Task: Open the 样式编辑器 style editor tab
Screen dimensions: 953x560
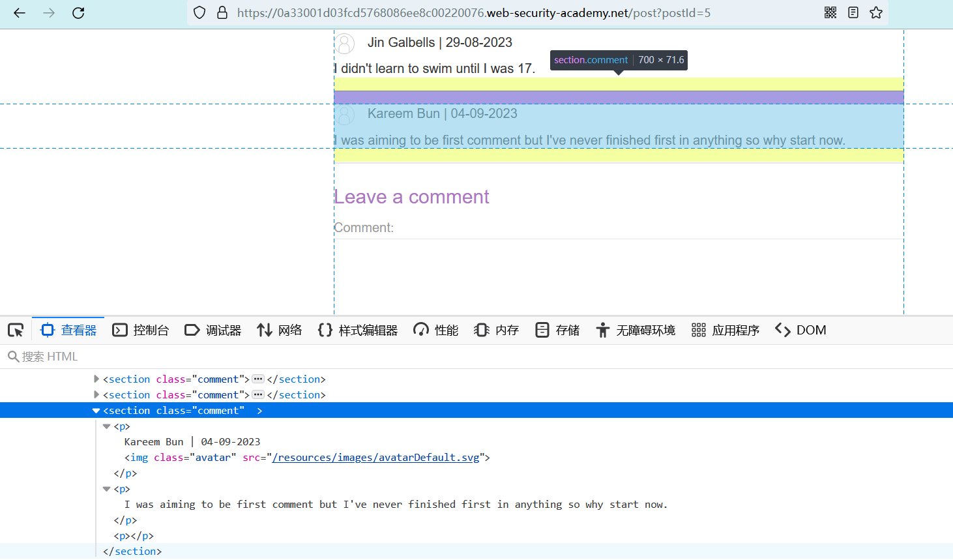Action: [x=358, y=331]
